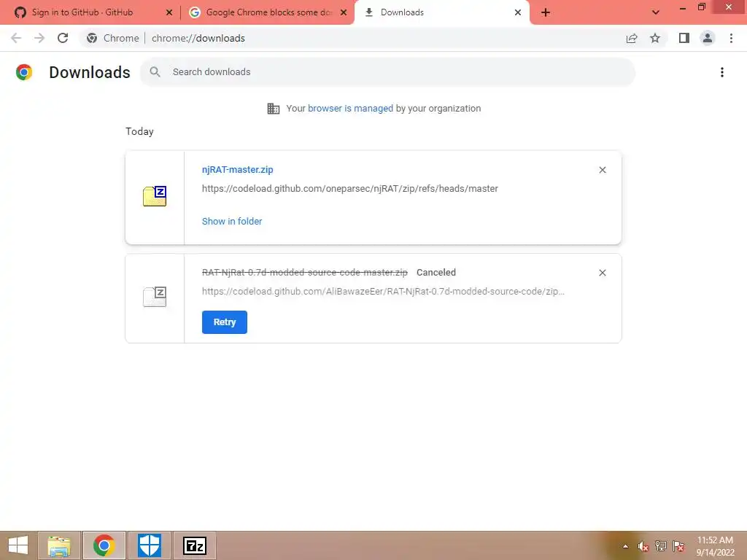This screenshot has width=747, height=560.
Task: Click the search magnifier icon
Action: point(155,72)
